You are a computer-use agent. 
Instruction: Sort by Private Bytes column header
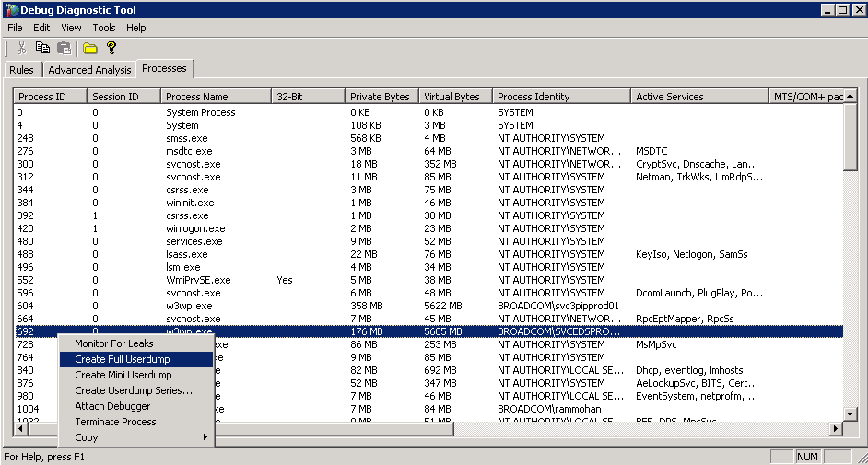(381, 96)
